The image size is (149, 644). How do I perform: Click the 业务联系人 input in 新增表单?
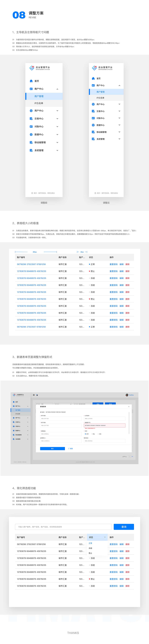61,441
